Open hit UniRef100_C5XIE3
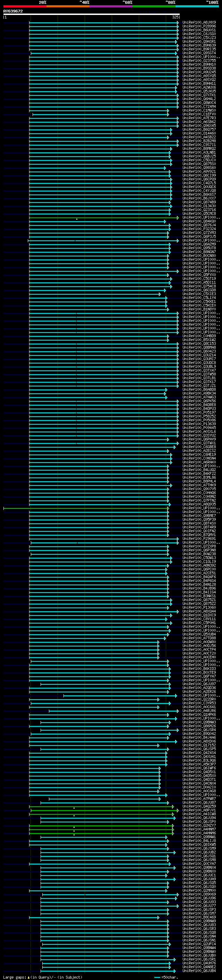 click(x=199, y=294)
